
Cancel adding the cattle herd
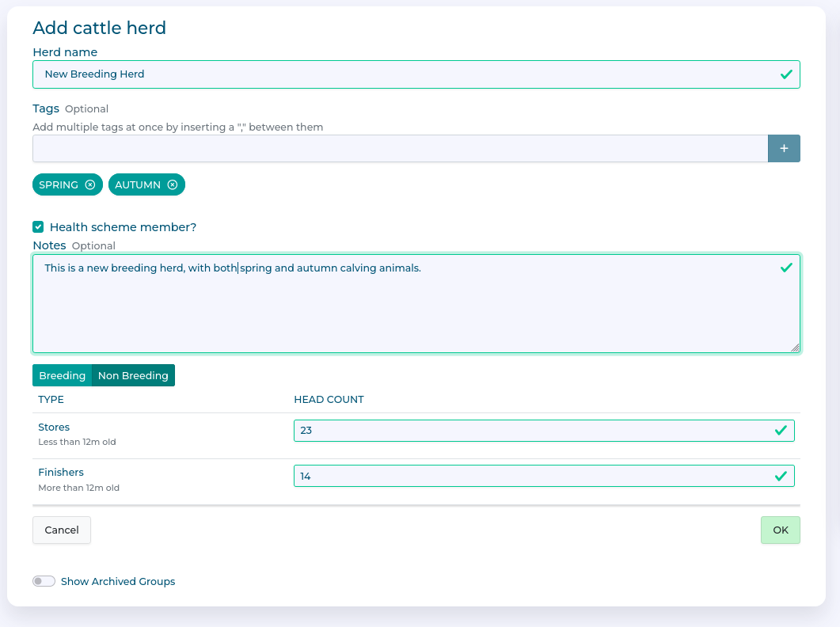pyautogui.click(x=61, y=530)
